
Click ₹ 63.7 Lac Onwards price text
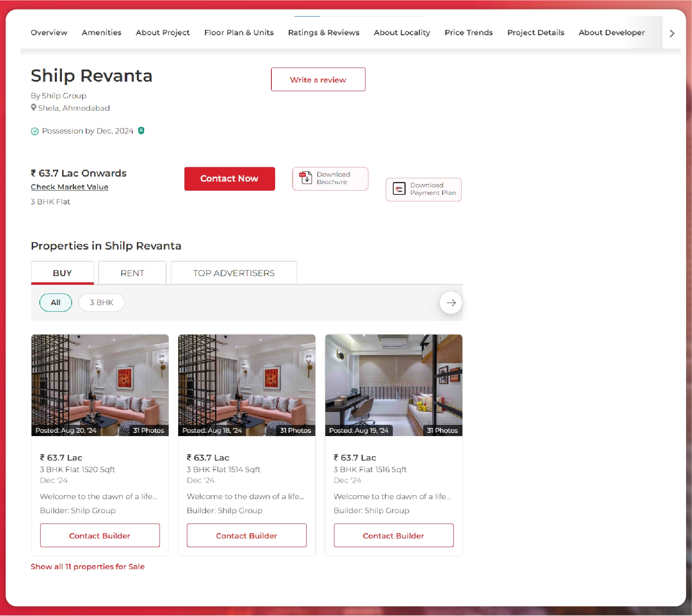79,173
